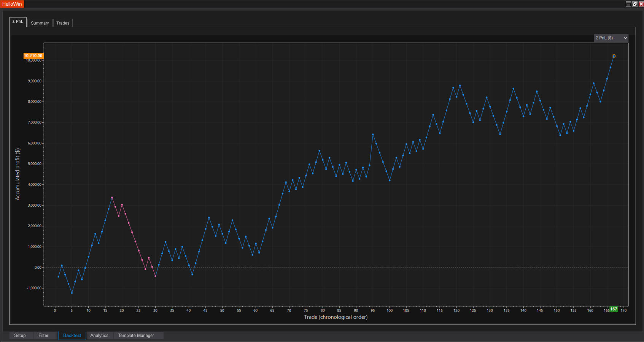The height and width of the screenshot is (342, 644).
Task: Close the window with the red X
Action: coord(641,4)
